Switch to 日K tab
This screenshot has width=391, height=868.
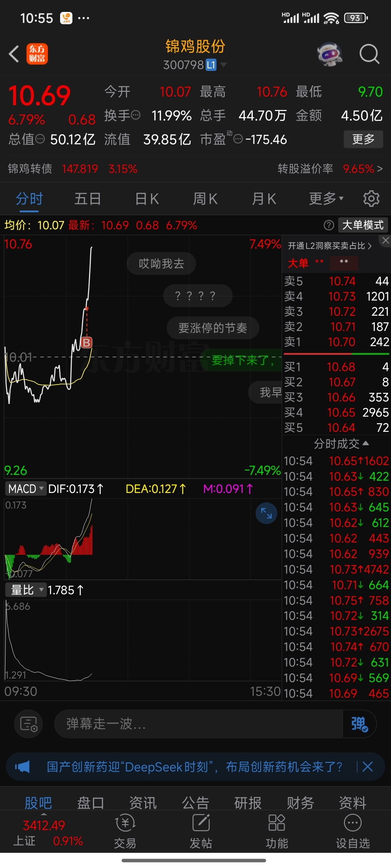point(147,199)
